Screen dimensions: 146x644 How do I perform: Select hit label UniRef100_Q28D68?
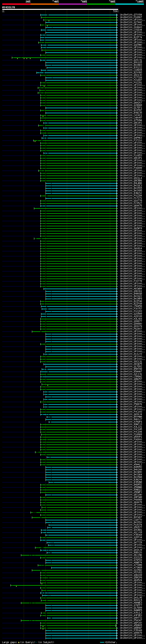coord(131,105)
